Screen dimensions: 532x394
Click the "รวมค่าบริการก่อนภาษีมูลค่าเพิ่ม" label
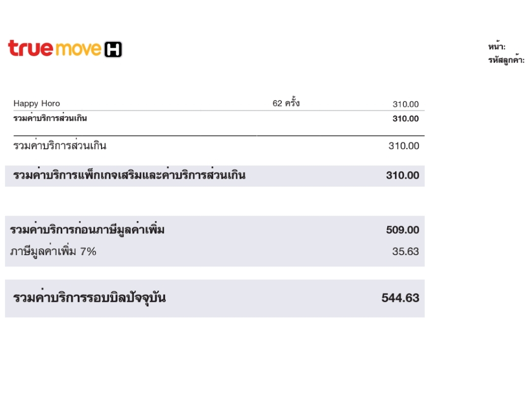[x=87, y=230]
